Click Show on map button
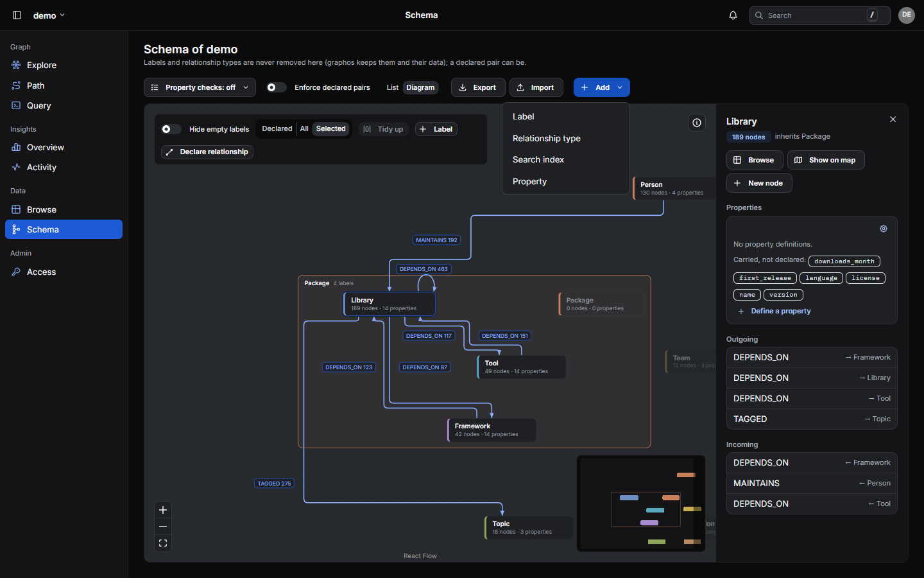 click(826, 160)
